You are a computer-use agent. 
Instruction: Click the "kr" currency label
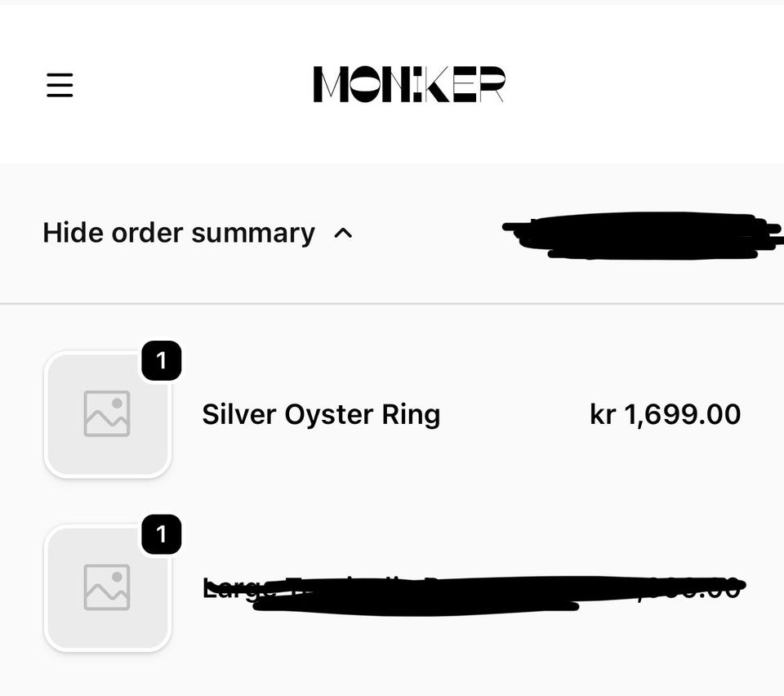[x=602, y=414]
